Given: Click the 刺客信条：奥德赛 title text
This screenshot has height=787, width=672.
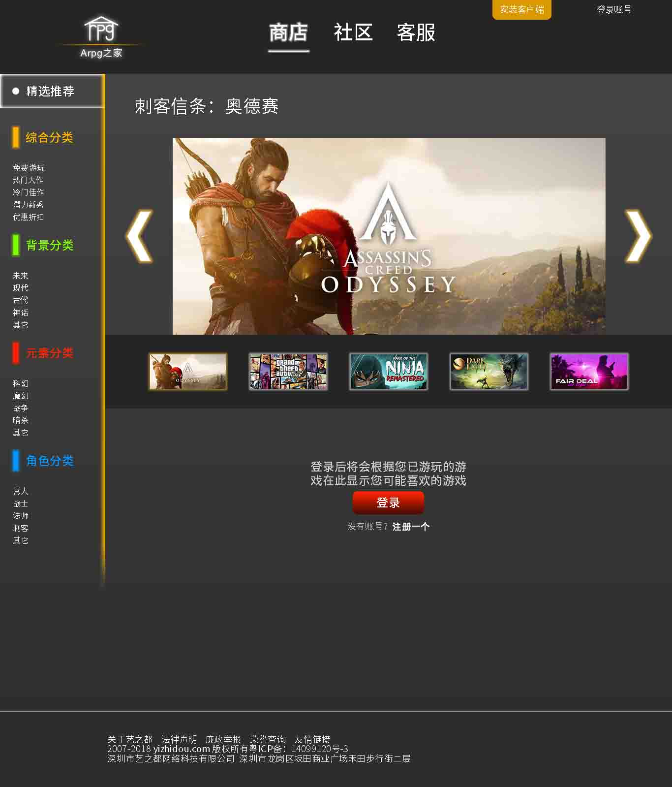Looking at the screenshot, I should (207, 106).
